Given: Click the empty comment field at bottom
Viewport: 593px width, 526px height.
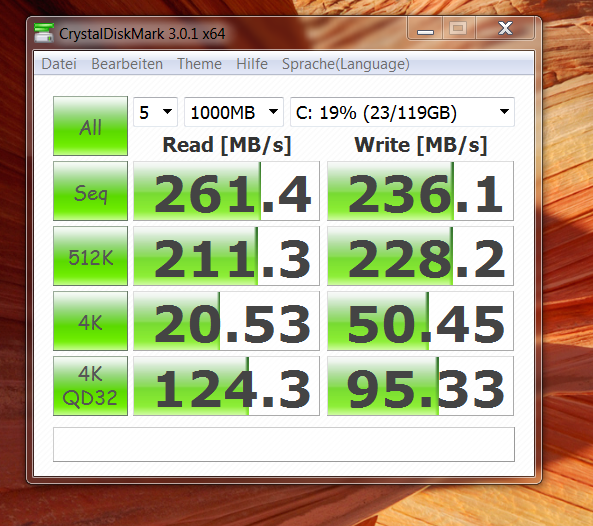Looking at the screenshot, I should pyautogui.click(x=284, y=445).
